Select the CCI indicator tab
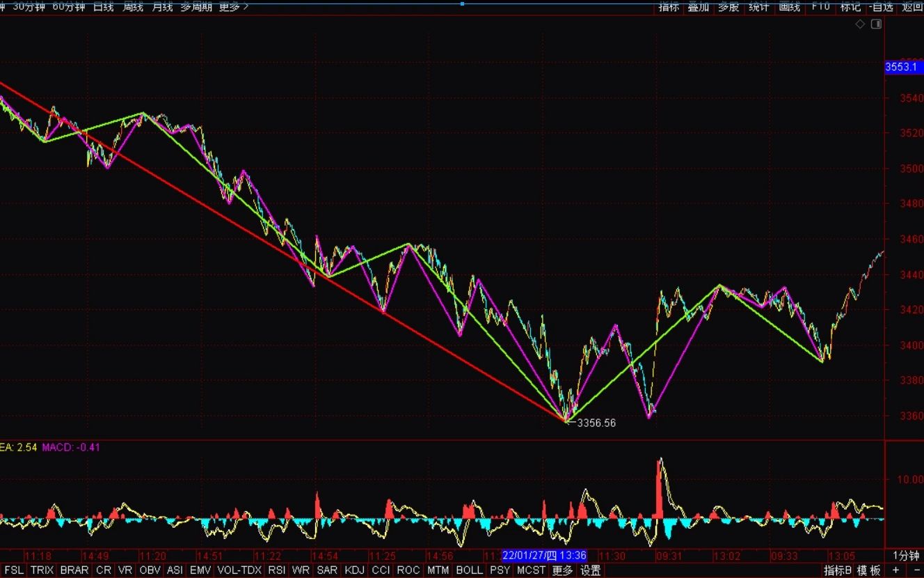Viewport: 924px width, 578px height. click(381, 570)
